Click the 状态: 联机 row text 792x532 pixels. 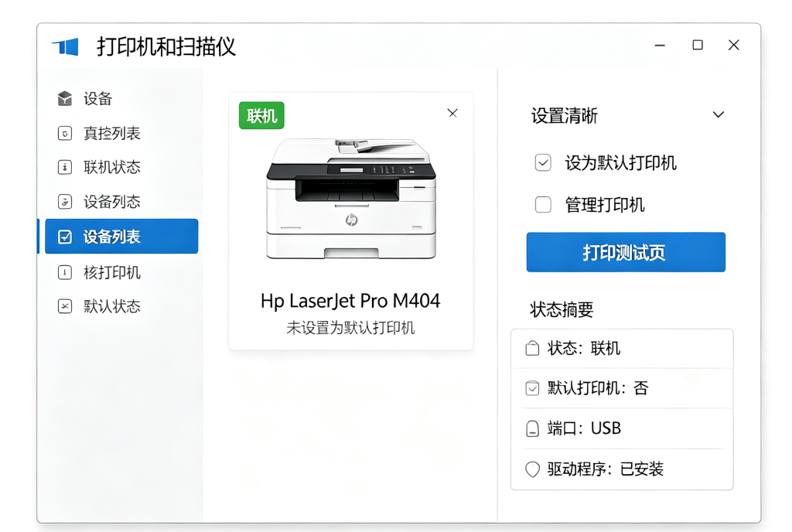click(x=584, y=348)
